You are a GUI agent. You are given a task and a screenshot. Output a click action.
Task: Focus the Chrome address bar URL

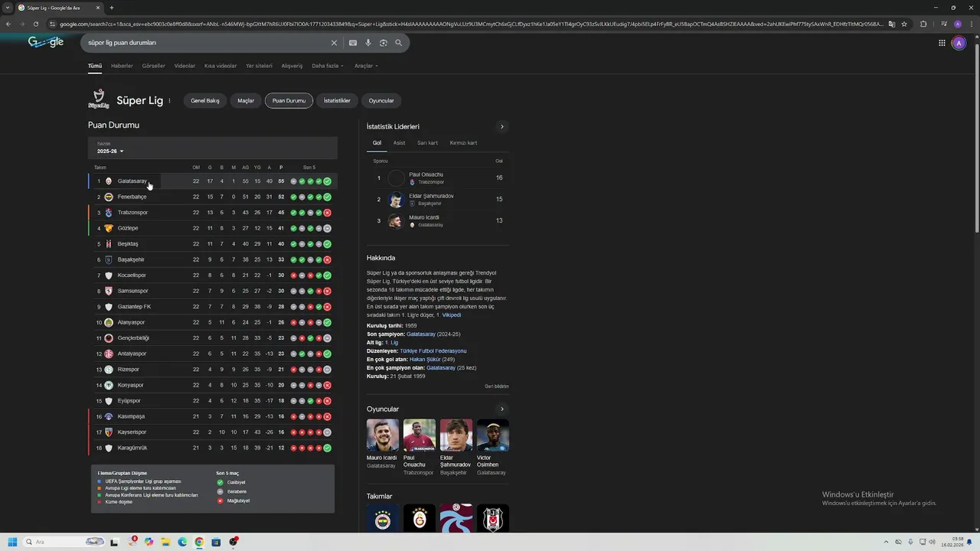[471, 24]
